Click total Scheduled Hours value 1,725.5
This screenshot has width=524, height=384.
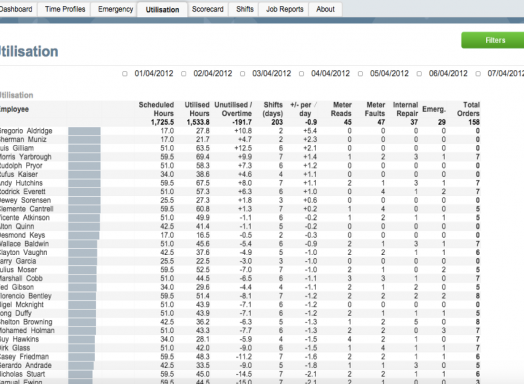(x=162, y=122)
